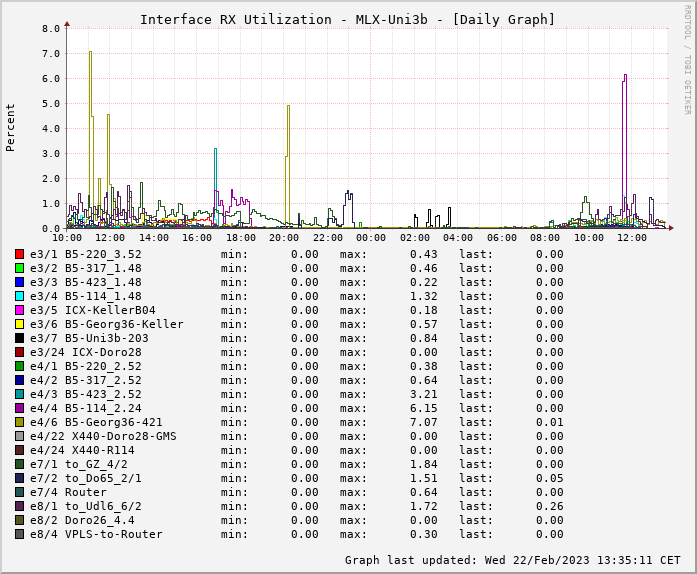Click the Graph last updated timestamp text
The image size is (697, 574).
pyautogui.click(x=512, y=560)
